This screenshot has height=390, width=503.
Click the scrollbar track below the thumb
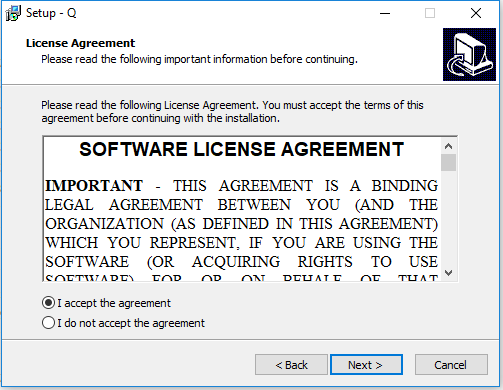coord(448,218)
